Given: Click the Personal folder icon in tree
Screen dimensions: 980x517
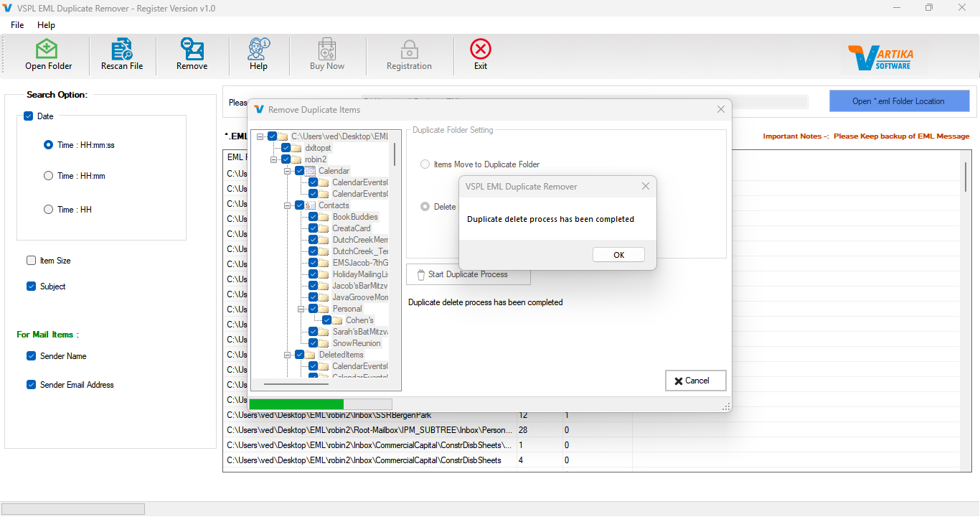Looking at the screenshot, I should tap(324, 309).
